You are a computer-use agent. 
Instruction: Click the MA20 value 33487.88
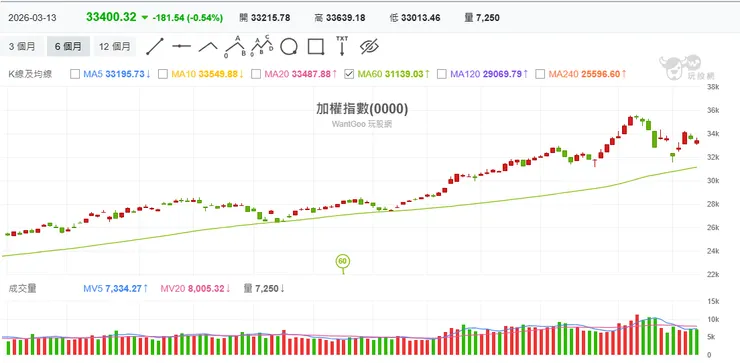point(311,74)
